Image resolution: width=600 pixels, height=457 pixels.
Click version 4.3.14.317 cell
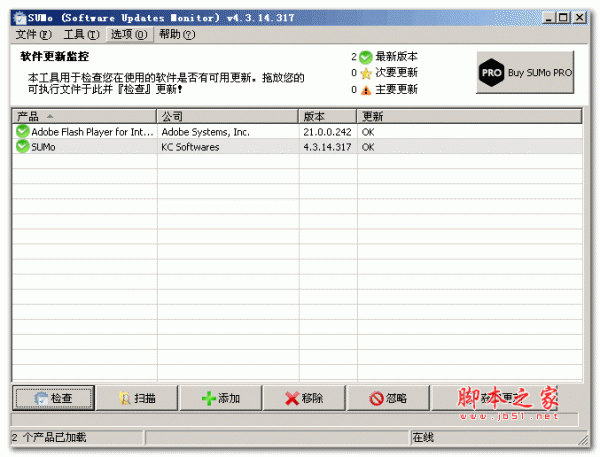click(327, 147)
